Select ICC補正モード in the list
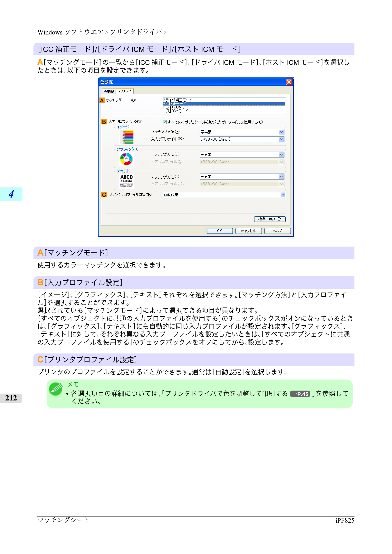Screen dimensions: 392x554 point(224,104)
